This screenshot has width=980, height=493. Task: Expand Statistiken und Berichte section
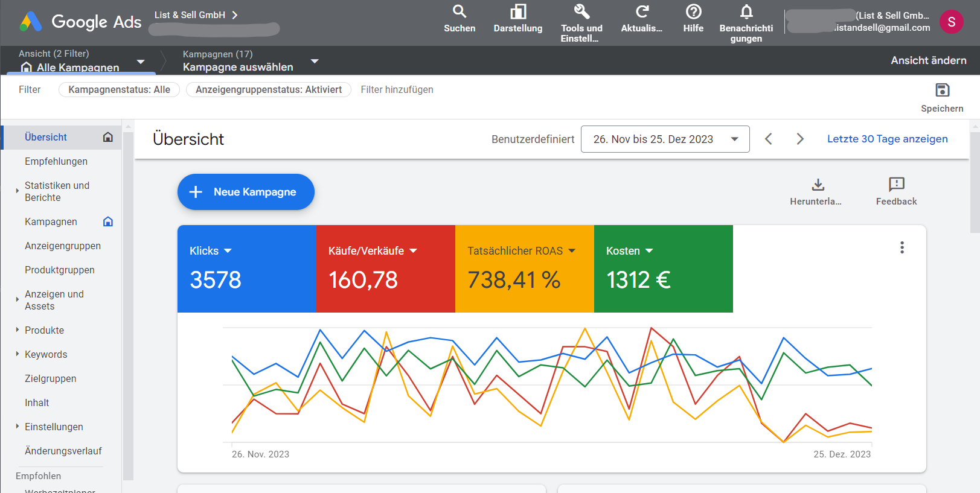[17, 191]
